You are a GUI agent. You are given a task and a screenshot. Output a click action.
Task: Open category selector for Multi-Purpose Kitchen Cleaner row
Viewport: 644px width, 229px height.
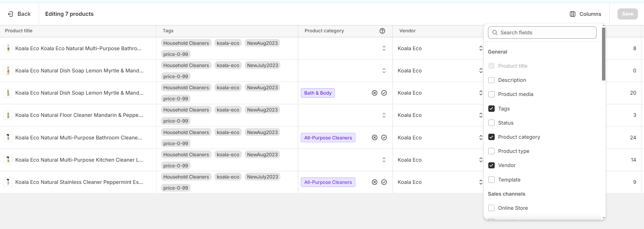point(384,160)
